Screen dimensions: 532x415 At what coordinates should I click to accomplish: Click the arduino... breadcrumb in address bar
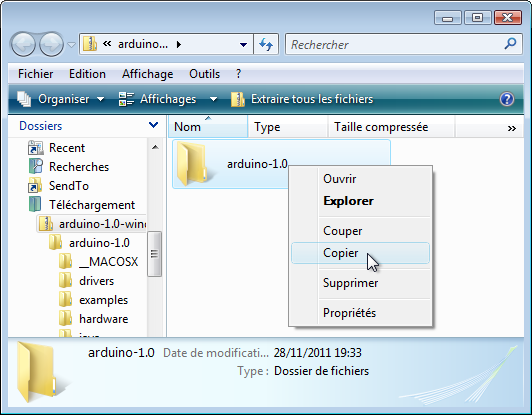click(x=143, y=44)
